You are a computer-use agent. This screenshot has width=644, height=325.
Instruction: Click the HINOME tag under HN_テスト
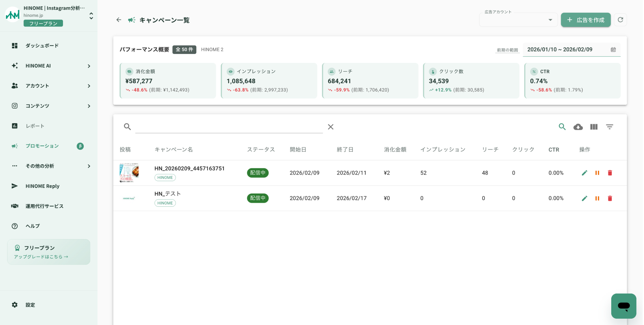tap(165, 203)
